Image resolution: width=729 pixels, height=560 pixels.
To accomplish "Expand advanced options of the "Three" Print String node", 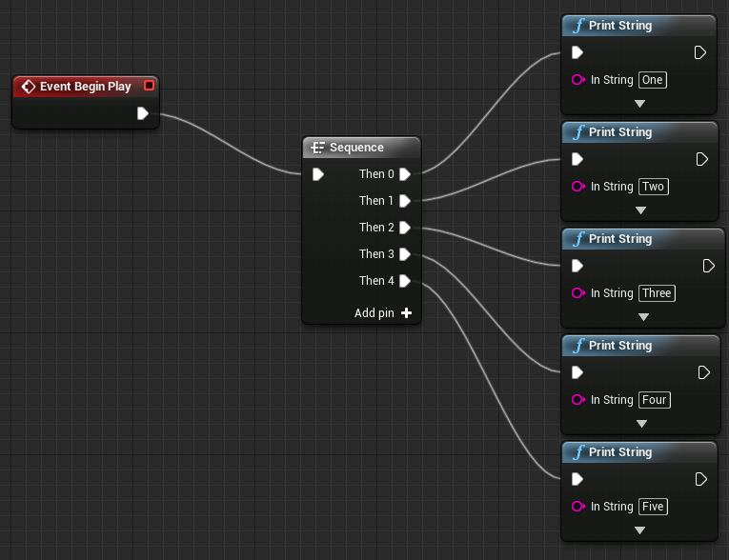I will click(x=643, y=317).
